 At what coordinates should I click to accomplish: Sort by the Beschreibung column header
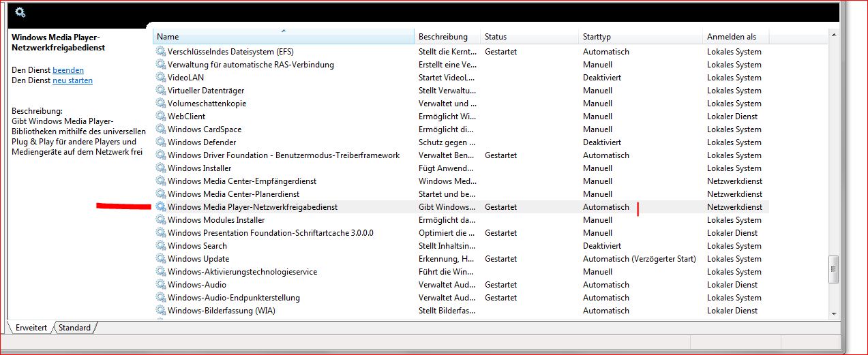click(x=447, y=37)
